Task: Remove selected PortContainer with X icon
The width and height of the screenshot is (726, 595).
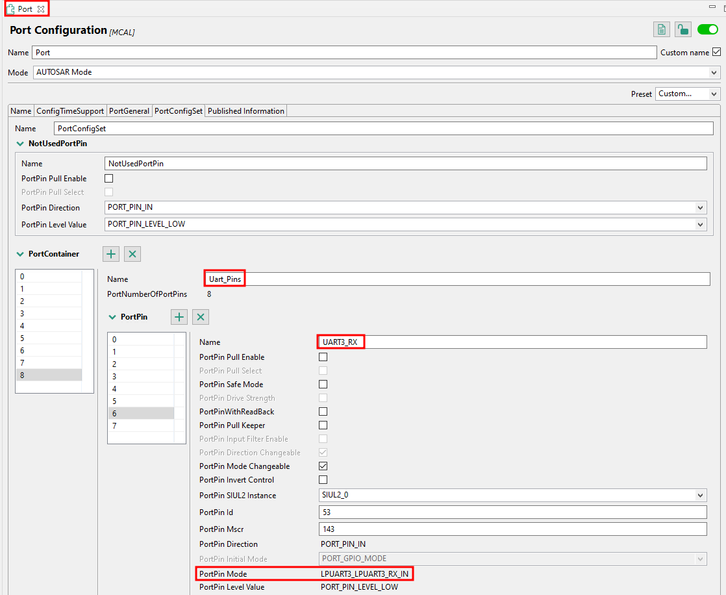Action: click(x=132, y=254)
